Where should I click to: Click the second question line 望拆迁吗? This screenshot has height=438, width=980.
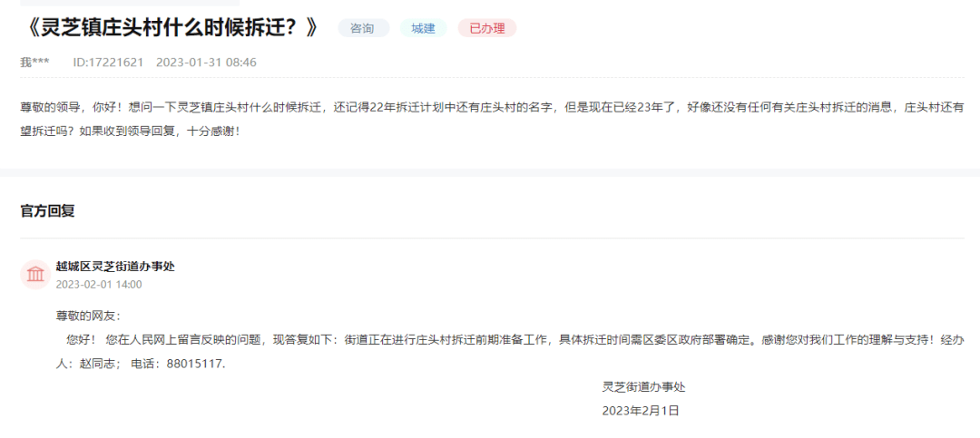click(x=130, y=132)
